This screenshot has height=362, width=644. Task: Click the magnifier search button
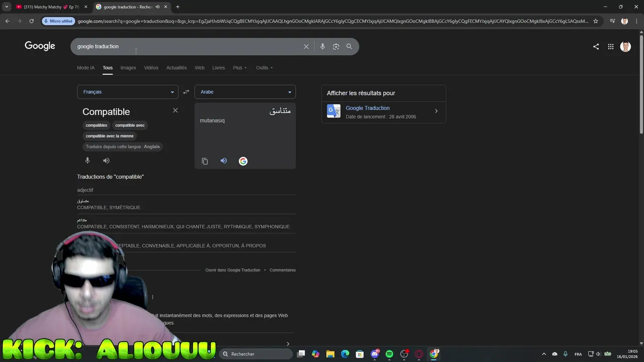(x=349, y=46)
